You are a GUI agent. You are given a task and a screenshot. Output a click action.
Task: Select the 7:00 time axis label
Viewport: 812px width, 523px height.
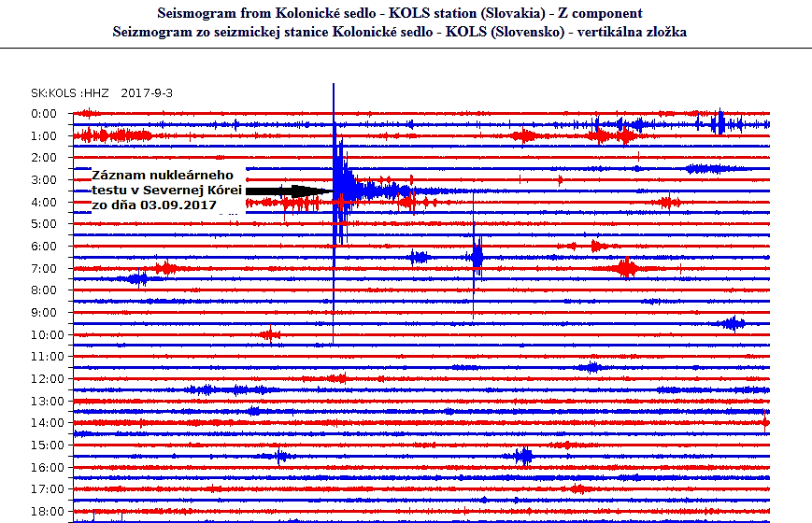click(x=45, y=269)
